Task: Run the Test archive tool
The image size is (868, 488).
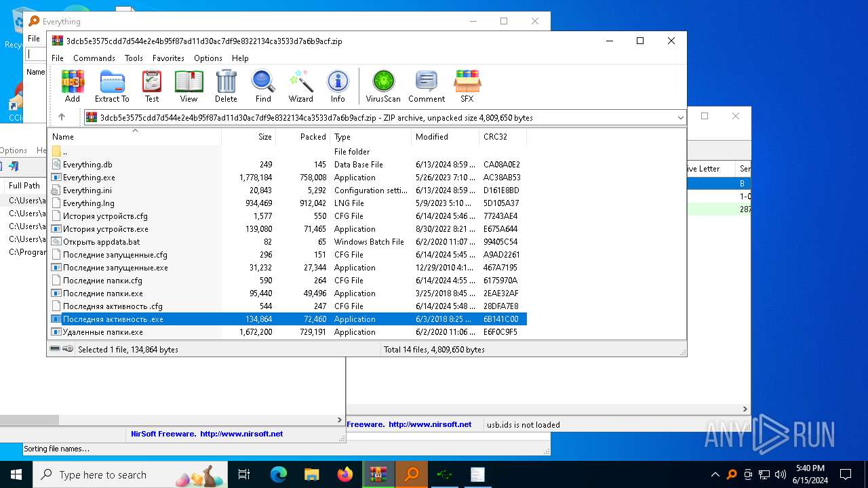Action: [x=152, y=86]
